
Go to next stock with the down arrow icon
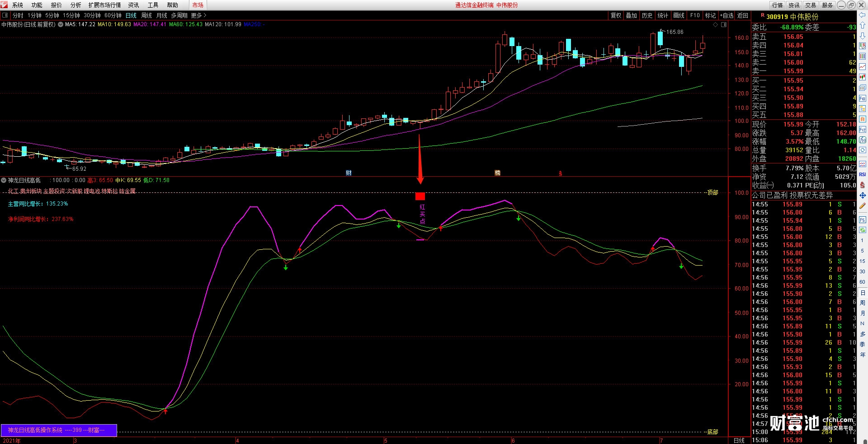point(863,36)
